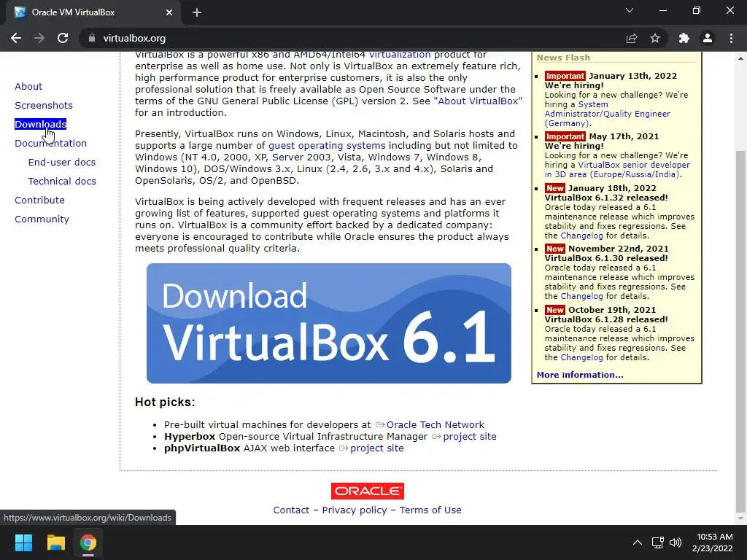Click VirtualBox senior developer job link

[617, 169]
